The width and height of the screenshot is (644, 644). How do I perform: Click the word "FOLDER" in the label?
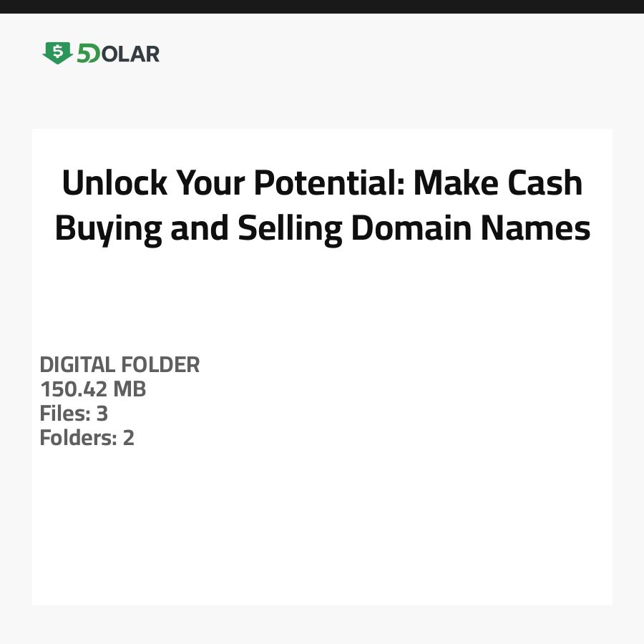click(x=160, y=365)
